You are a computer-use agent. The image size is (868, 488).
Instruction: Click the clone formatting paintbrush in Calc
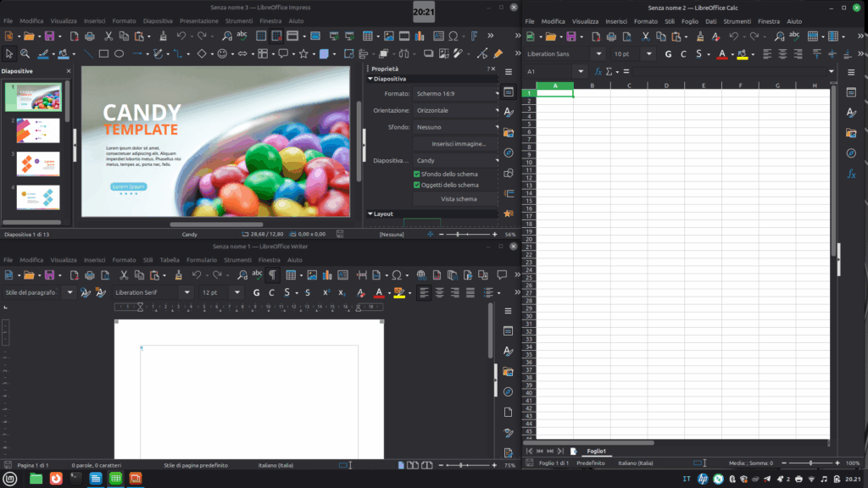tap(699, 36)
